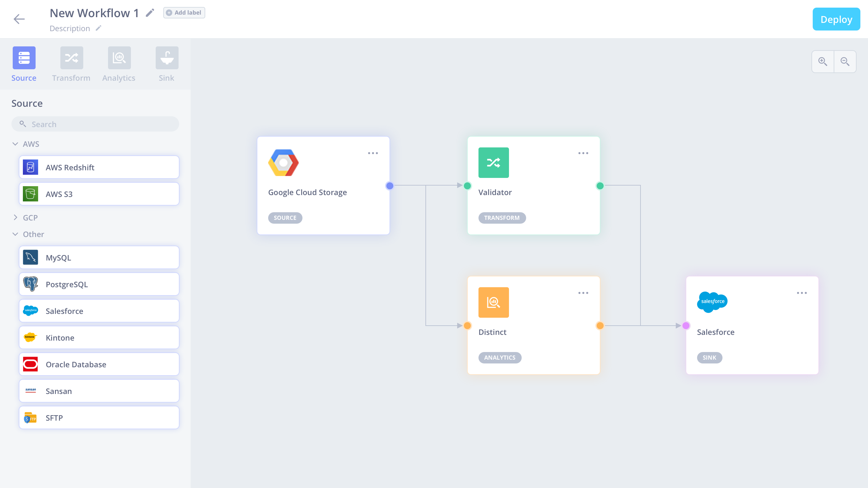Click the orange Distinct analytics icon
Screen dimensions: 868x488
click(494, 302)
